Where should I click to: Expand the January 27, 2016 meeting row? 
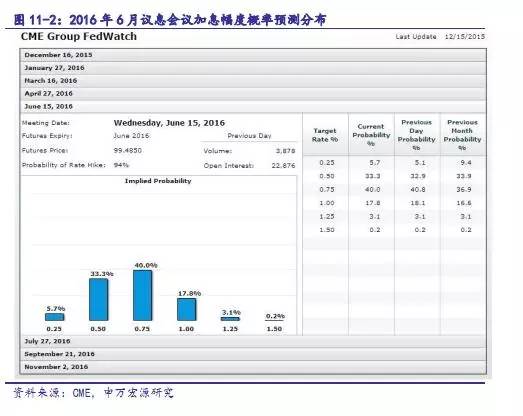(x=253, y=68)
